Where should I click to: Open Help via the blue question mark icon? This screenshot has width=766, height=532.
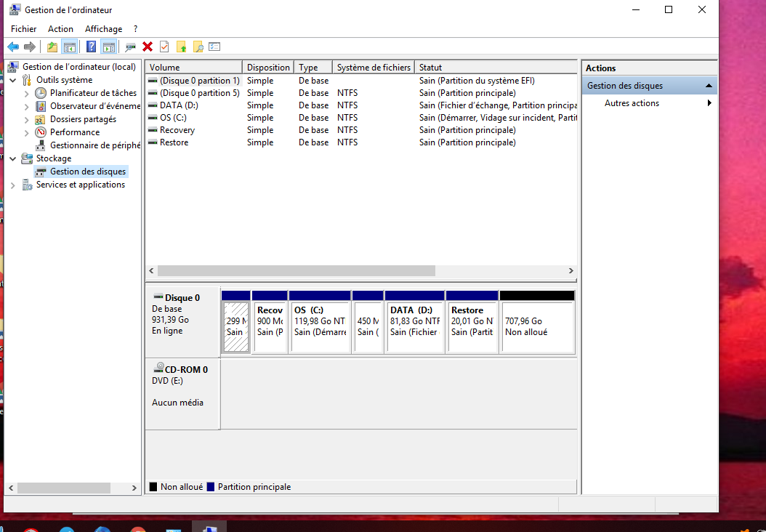[x=91, y=47]
